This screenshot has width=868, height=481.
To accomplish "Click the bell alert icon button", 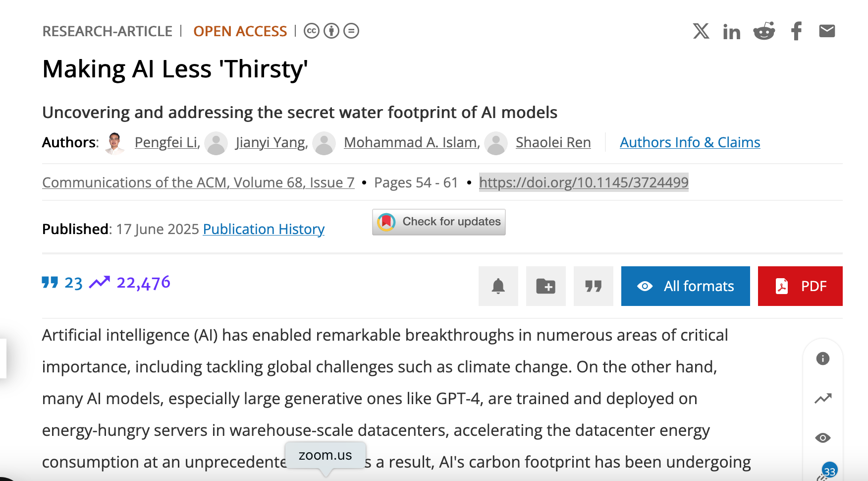I will click(498, 286).
